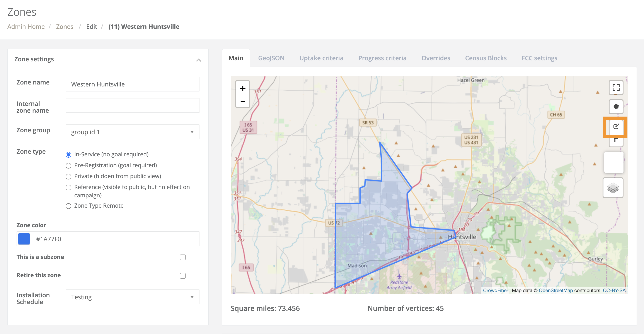The width and height of the screenshot is (644, 334).
Task: Click the striped delete-vertices map icon
Action: (x=616, y=140)
